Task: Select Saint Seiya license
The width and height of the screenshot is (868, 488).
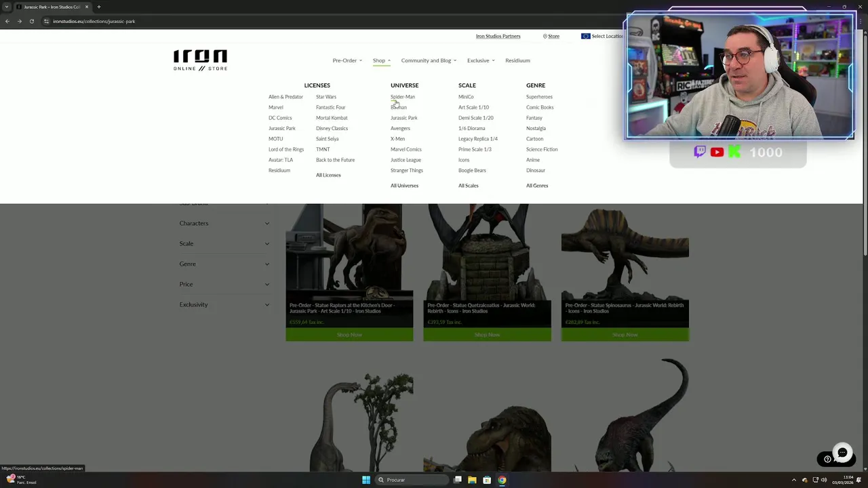Action: 328,139
